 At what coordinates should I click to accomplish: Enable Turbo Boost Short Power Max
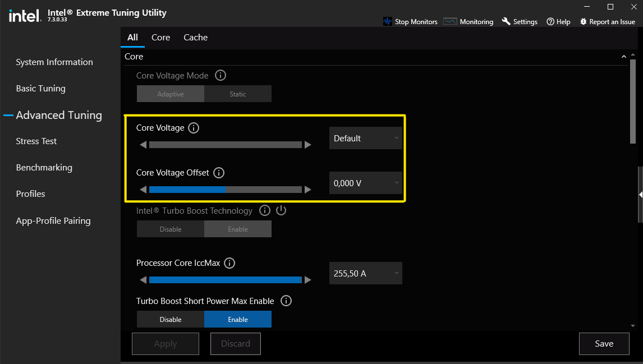point(238,319)
